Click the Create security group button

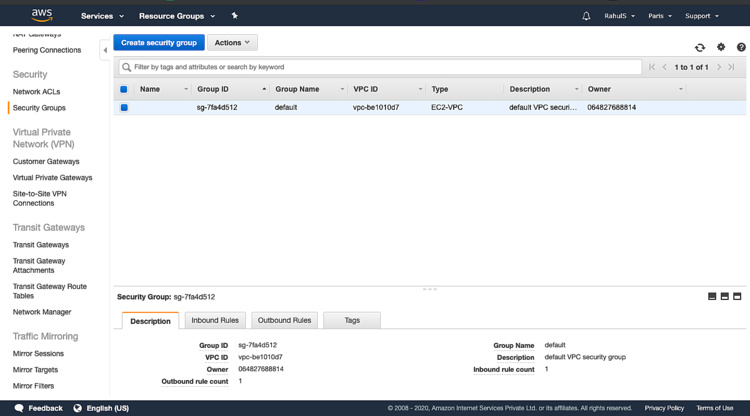coord(159,43)
